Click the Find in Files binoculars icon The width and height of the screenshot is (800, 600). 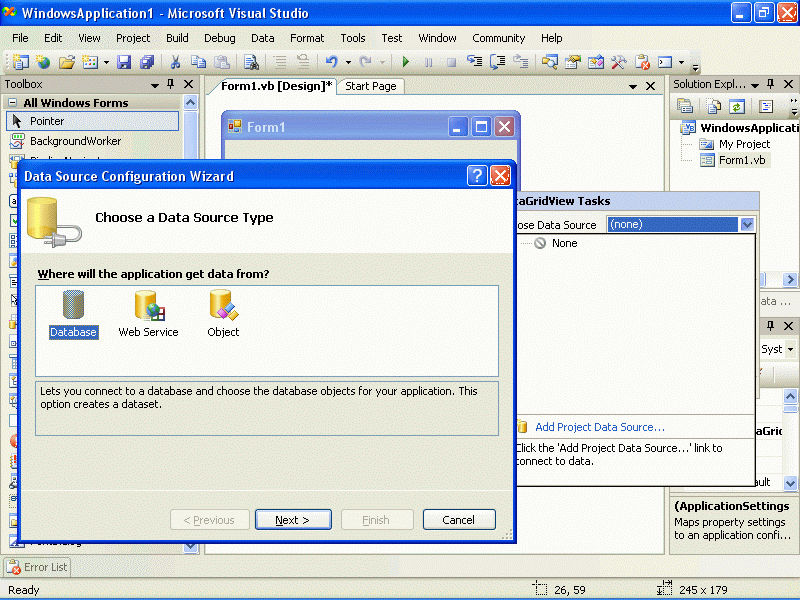pyautogui.click(x=251, y=62)
